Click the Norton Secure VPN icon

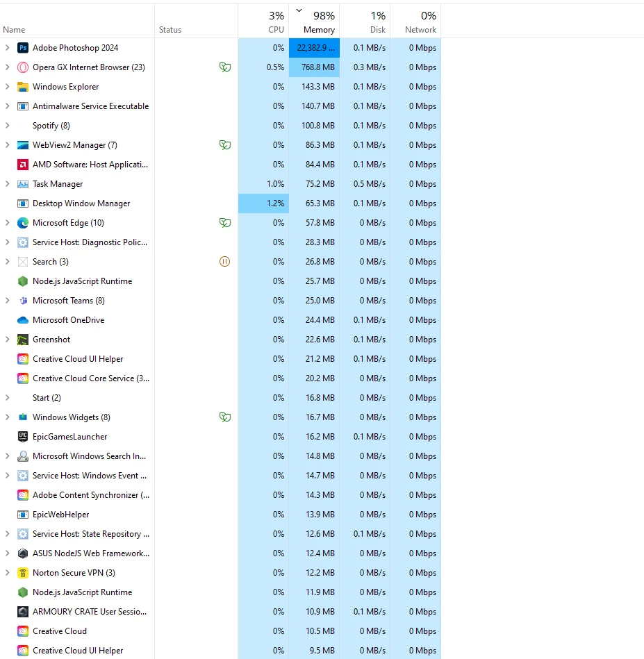(x=23, y=572)
